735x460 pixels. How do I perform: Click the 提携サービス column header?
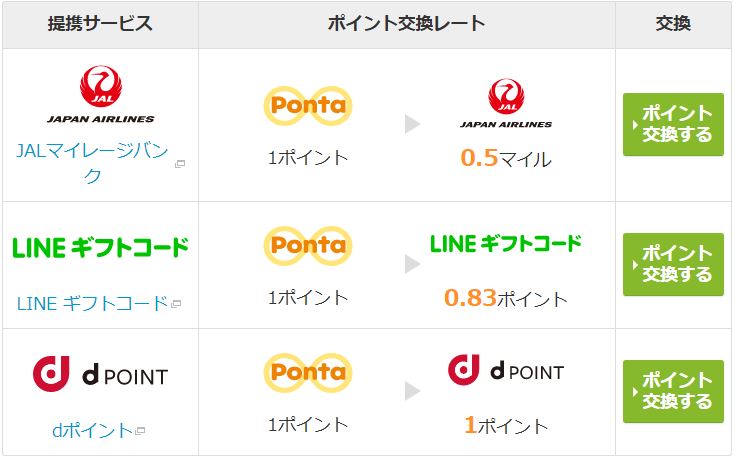pyautogui.click(x=100, y=24)
